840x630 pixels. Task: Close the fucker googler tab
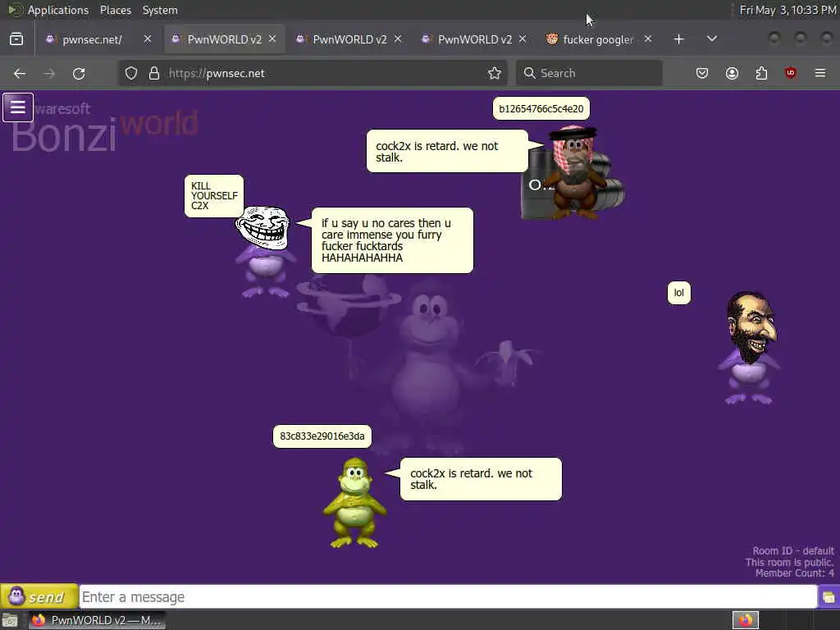tap(648, 39)
